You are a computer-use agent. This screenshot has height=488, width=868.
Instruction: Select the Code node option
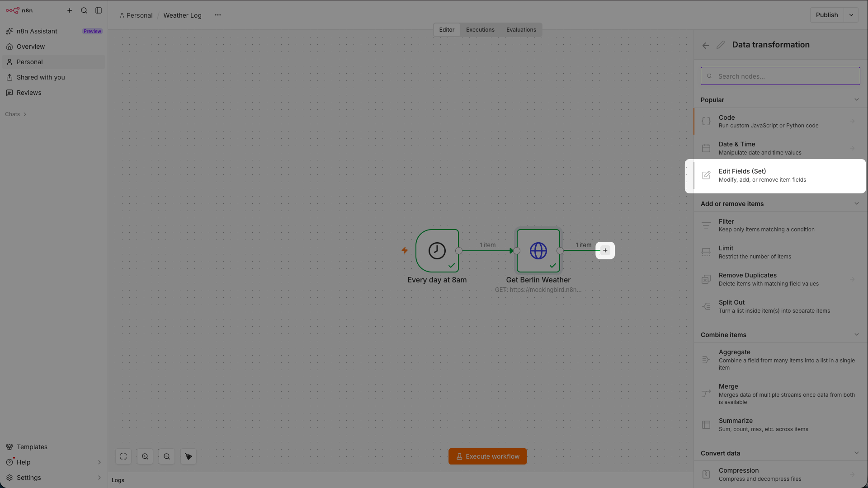[780, 121]
